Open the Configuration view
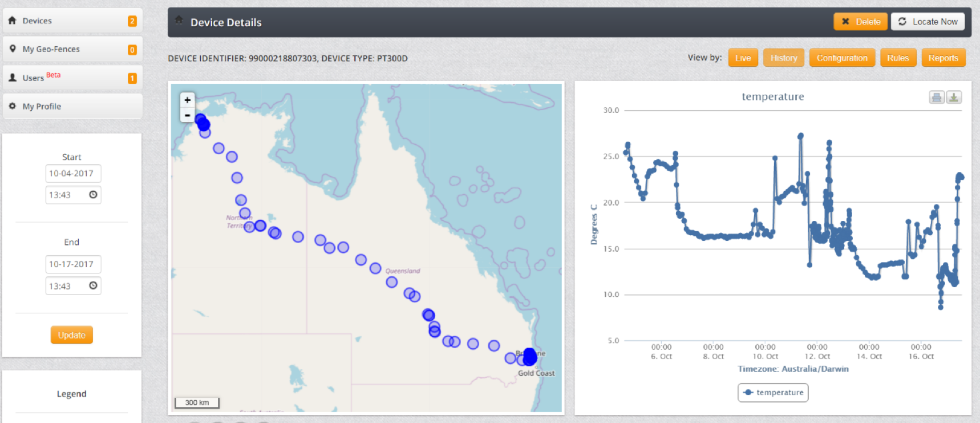The image size is (980, 423). pos(842,58)
